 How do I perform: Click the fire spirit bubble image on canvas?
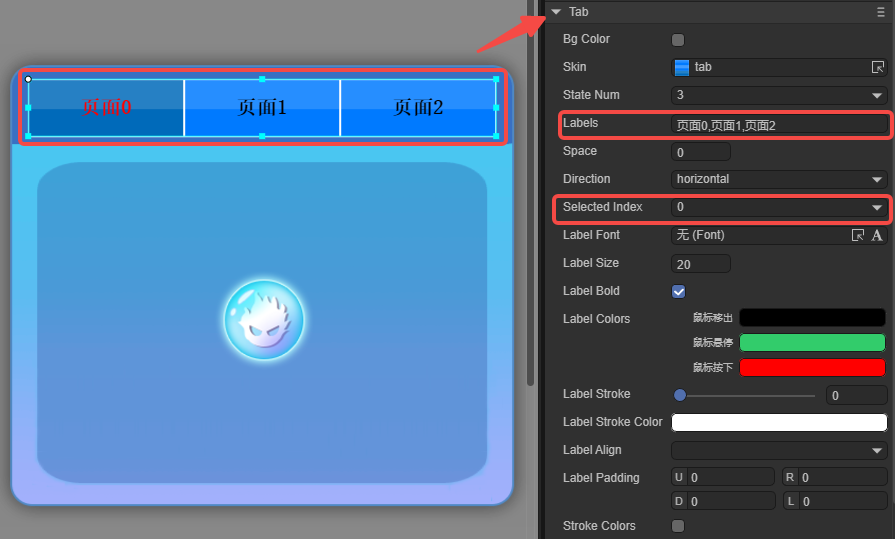[x=264, y=320]
